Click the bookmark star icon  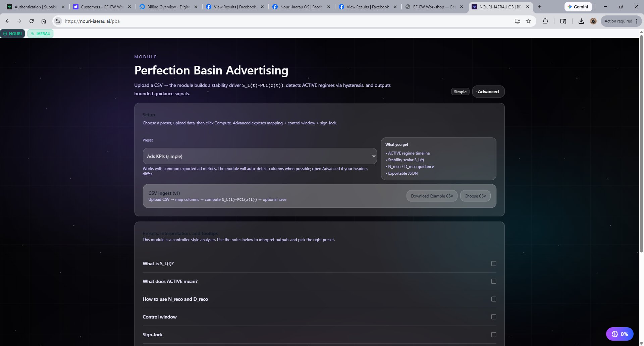(x=528, y=21)
